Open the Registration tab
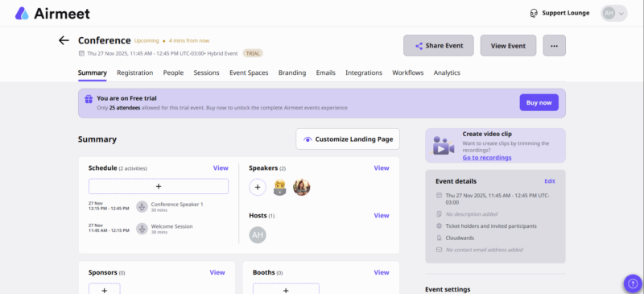This screenshot has width=644, height=294. pyautogui.click(x=134, y=72)
